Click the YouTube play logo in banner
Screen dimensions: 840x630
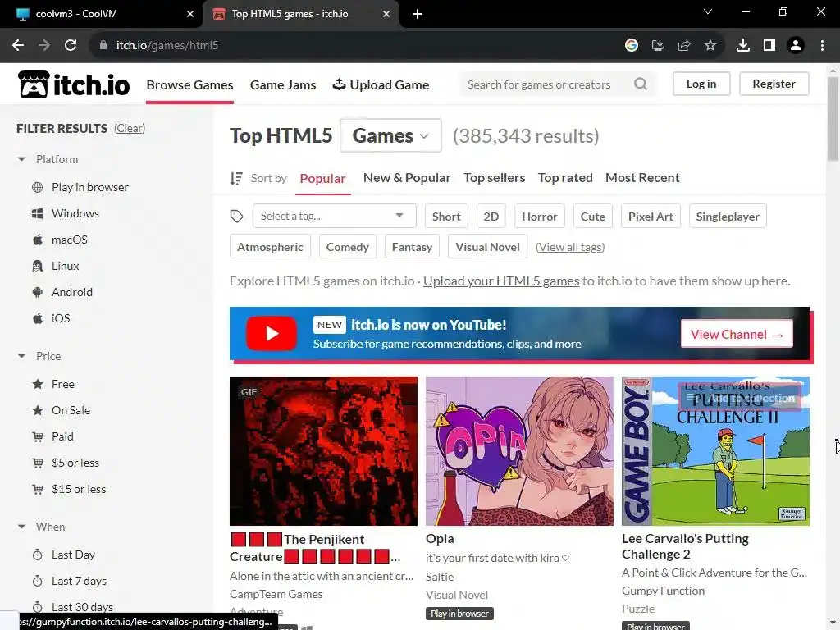[272, 333]
